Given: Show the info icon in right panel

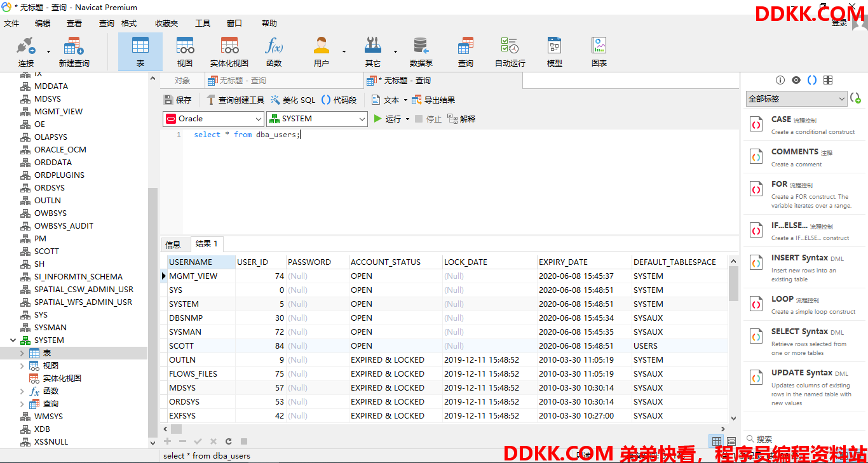Looking at the screenshot, I should pyautogui.click(x=780, y=80).
